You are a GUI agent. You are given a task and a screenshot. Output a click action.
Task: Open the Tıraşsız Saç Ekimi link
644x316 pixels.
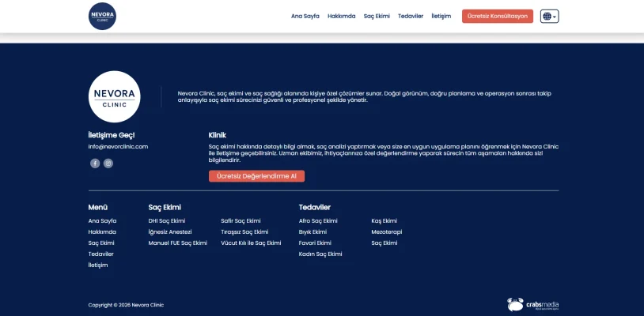(x=244, y=232)
